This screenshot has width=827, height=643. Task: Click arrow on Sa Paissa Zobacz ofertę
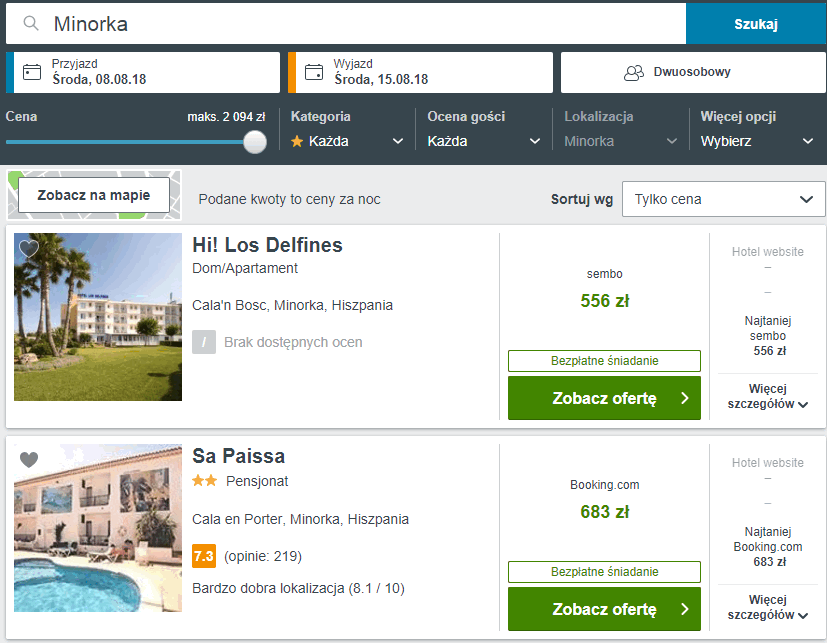[685, 609]
